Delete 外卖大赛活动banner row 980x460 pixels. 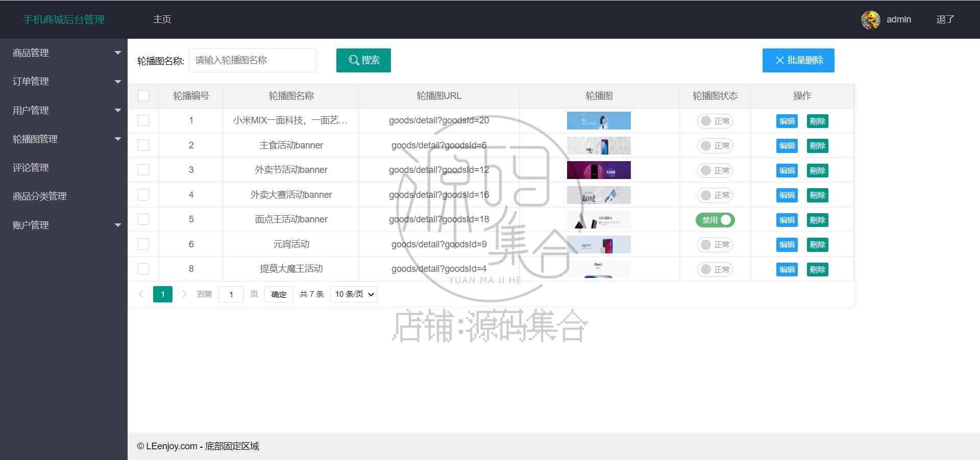pyautogui.click(x=818, y=195)
